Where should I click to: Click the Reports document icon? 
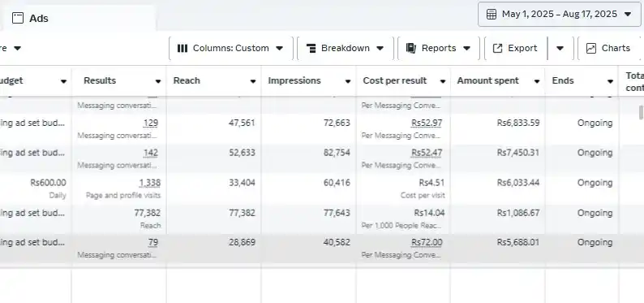[x=411, y=48]
